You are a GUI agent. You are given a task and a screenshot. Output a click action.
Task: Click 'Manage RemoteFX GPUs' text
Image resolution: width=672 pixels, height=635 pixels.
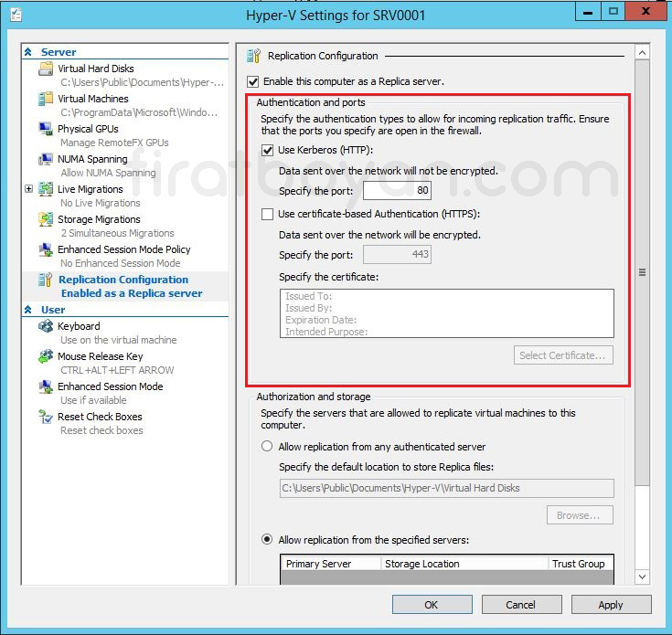coord(114,143)
